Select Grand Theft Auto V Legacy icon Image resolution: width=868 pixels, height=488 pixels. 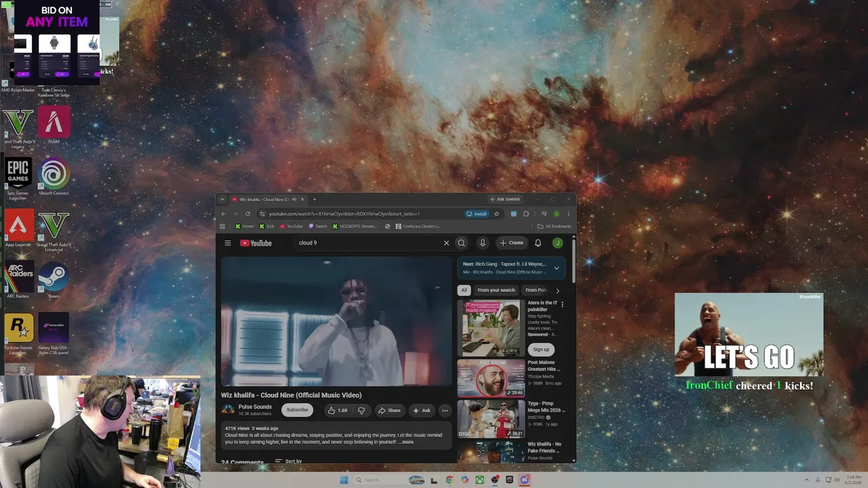click(x=18, y=127)
